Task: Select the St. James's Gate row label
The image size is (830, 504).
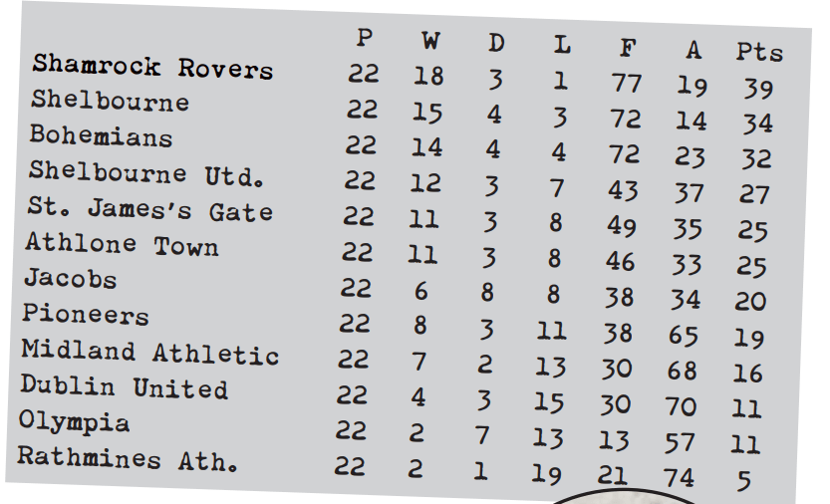Action: pos(149,210)
